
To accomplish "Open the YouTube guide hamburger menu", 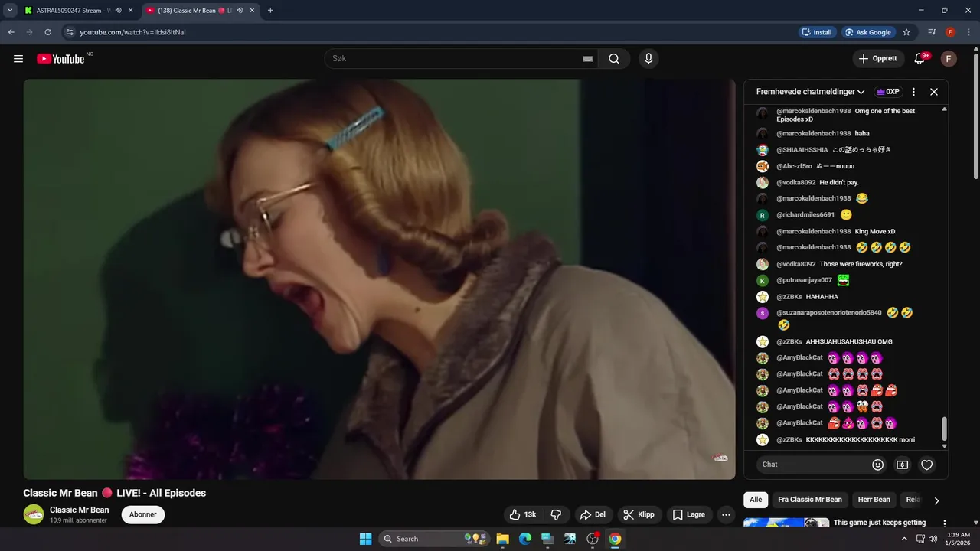I will point(18,59).
